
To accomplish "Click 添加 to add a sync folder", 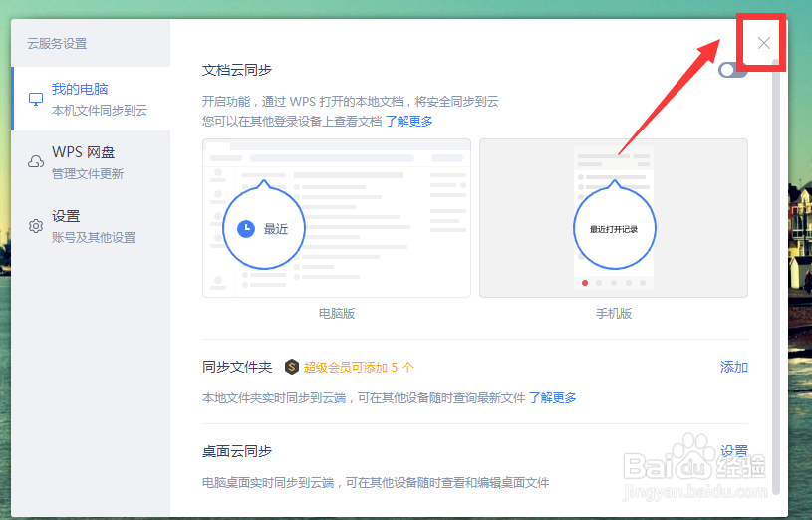I will (734, 367).
